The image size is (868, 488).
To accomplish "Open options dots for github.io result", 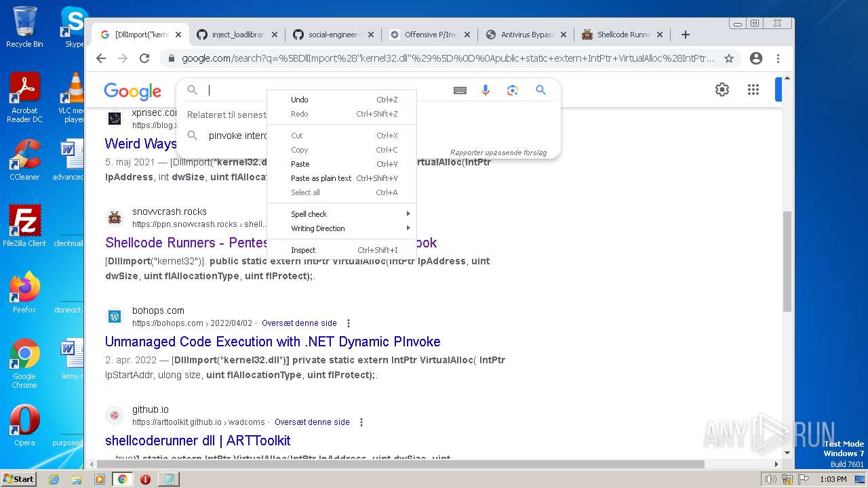I will tap(361, 422).
